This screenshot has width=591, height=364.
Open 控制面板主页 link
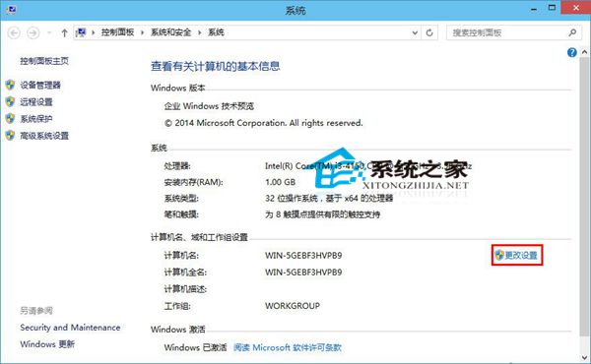coord(44,61)
